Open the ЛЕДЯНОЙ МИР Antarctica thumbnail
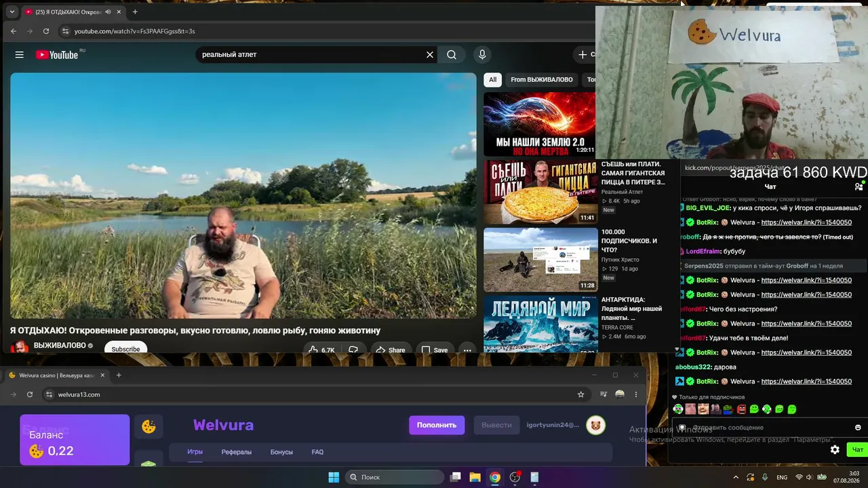 pos(540,325)
